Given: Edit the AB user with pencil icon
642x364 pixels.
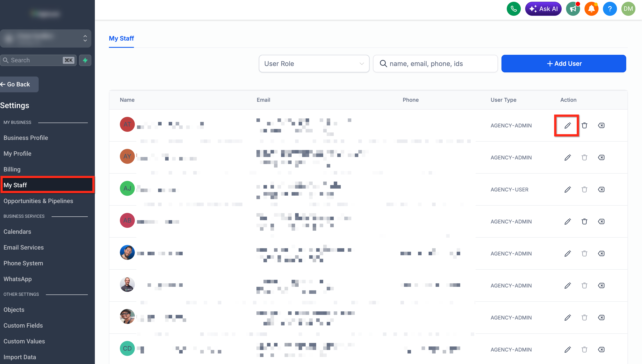Looking at the screenshot, I should click(x=567, y=221).
